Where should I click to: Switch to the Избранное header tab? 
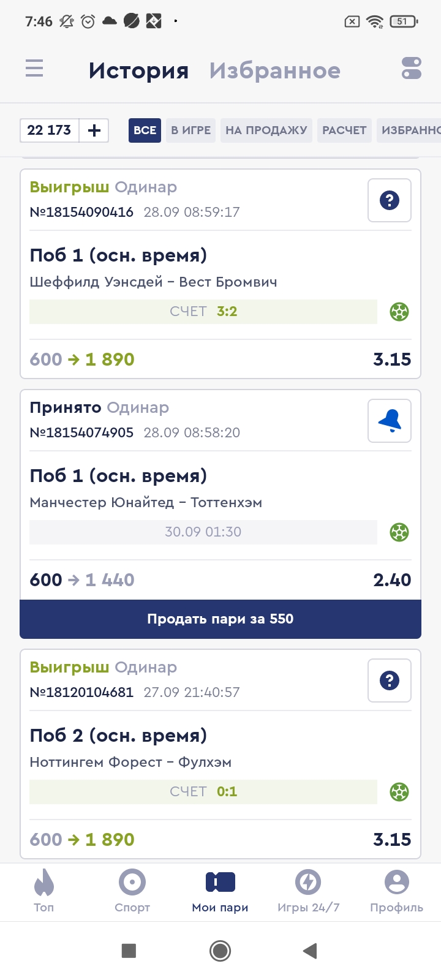(274, 71)
